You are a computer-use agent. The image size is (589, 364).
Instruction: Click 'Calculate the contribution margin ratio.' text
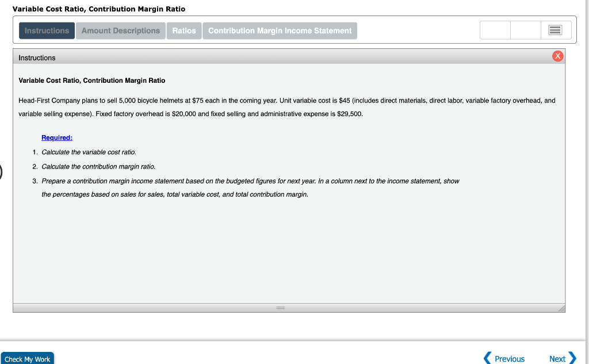98,166
